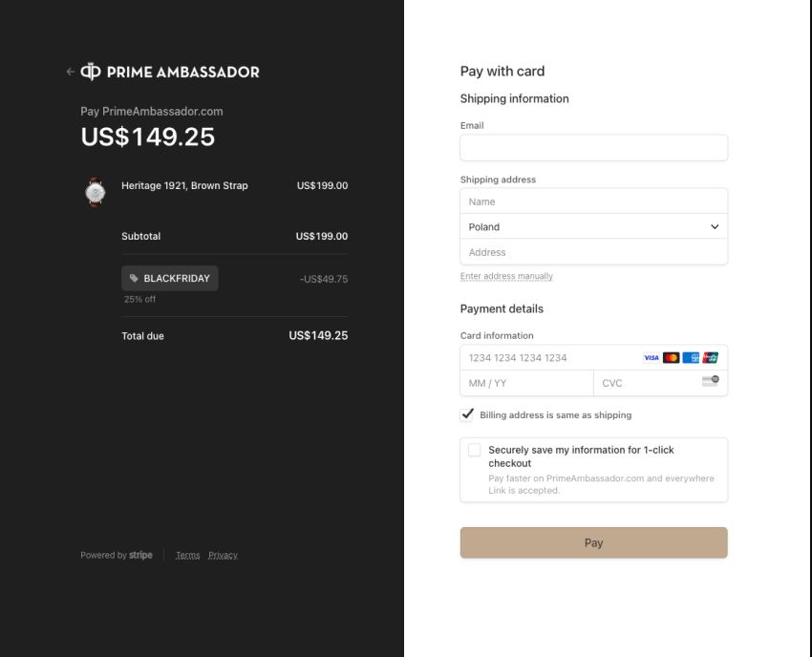Click the American Express icon
This screenshot has height=657, width=812.
tap(691, 358)
